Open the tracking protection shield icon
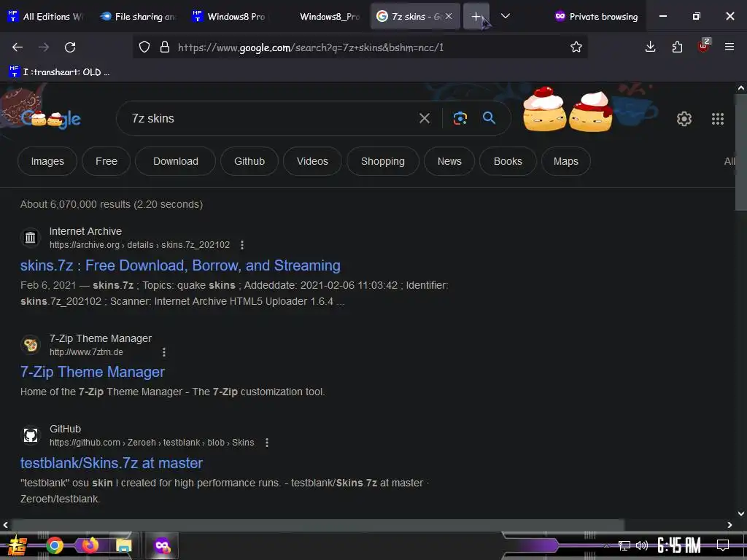Viewport: 747px width, 560px height. 144,47
